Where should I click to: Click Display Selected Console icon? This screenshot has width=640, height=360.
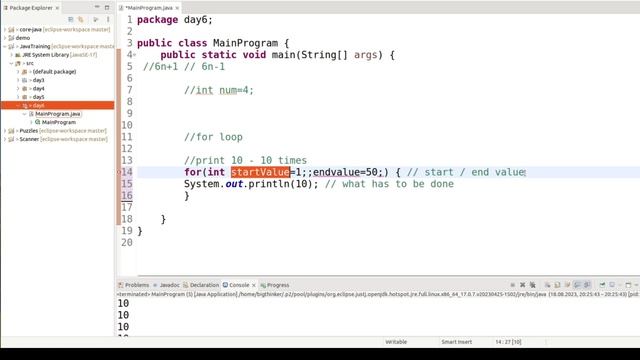click(612, 285)
